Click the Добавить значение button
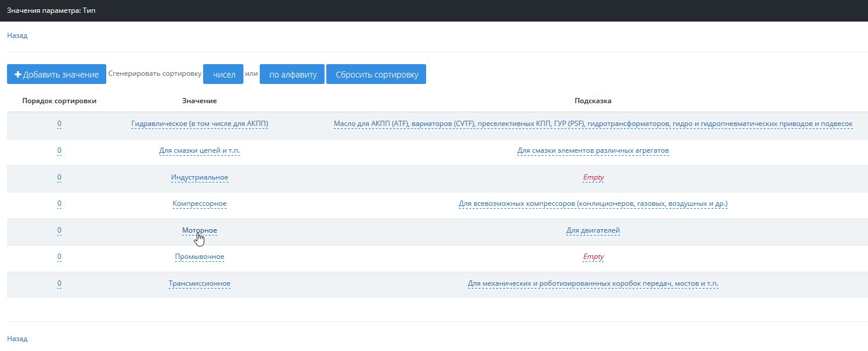 click(x=57, y=75)
